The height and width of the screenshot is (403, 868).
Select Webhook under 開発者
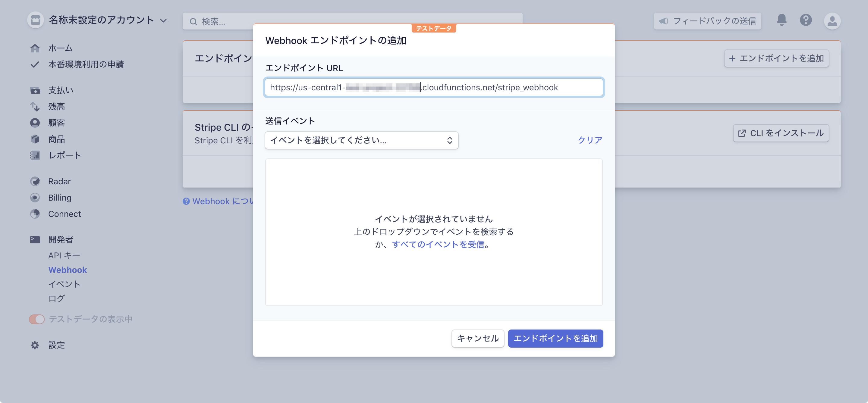pos(68,270)
